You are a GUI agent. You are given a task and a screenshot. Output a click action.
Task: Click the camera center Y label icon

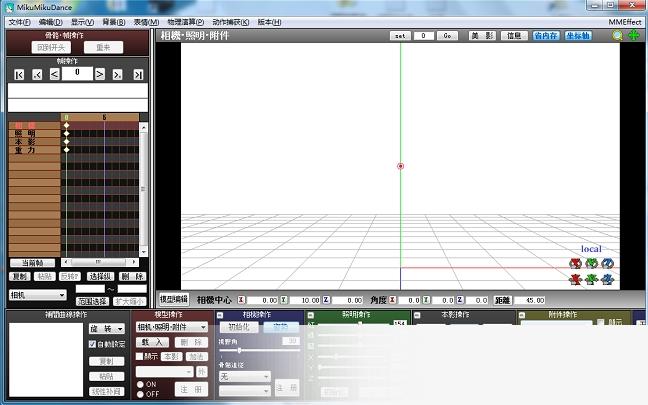click(x=284, y=300)
